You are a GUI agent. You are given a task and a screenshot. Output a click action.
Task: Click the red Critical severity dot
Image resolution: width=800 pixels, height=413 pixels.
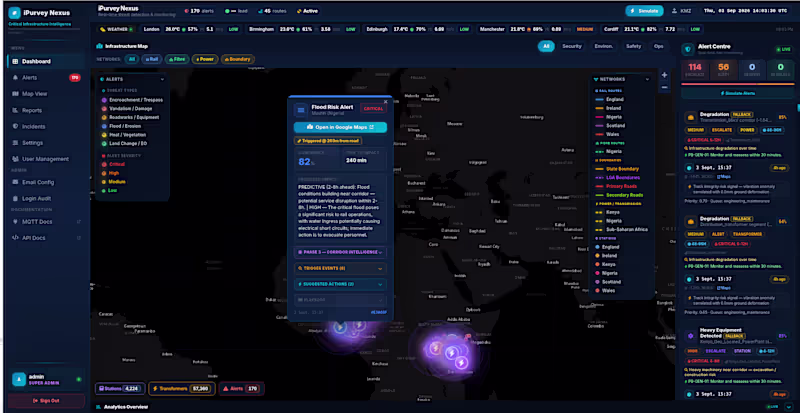(x=104, y=164)
